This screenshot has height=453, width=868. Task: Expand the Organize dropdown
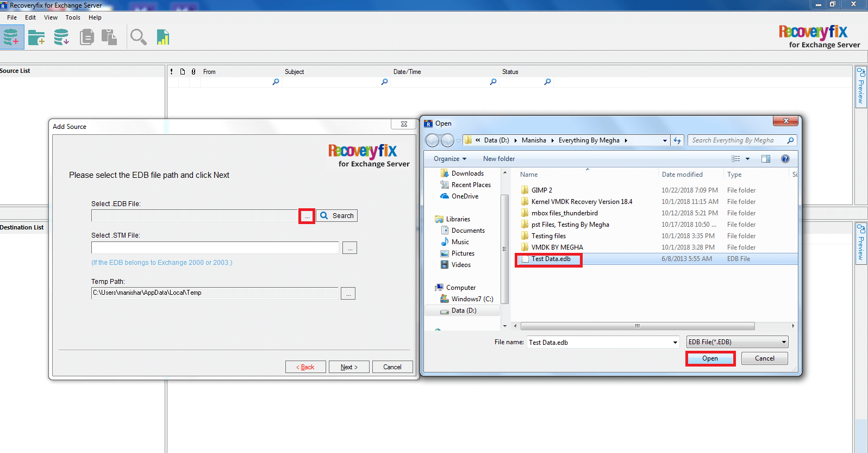point(450,159)
